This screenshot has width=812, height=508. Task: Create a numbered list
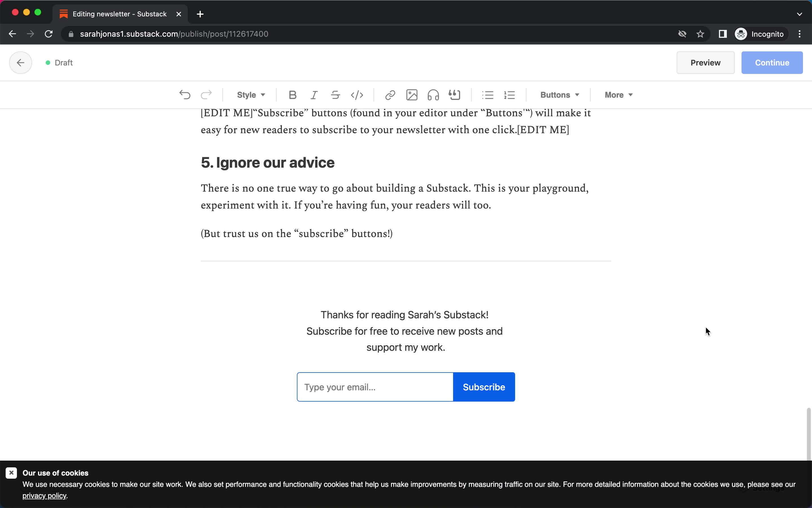[509, 95]
